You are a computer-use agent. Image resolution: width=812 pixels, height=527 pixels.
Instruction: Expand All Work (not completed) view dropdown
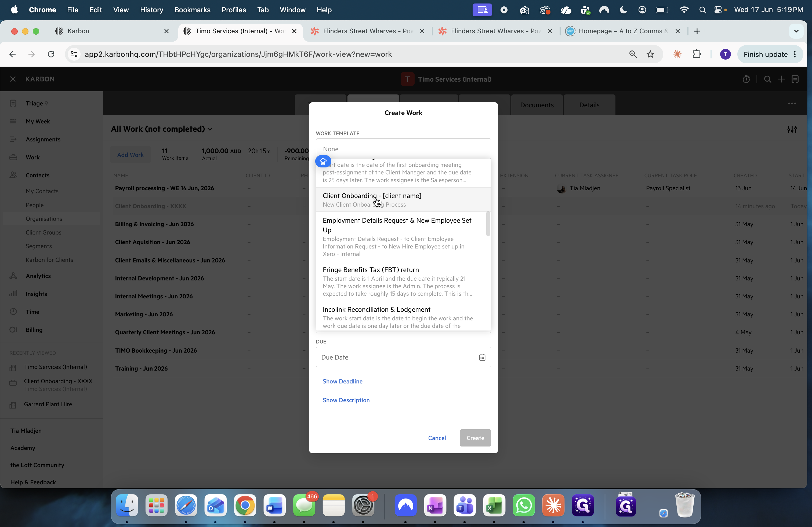coord(162,129)
